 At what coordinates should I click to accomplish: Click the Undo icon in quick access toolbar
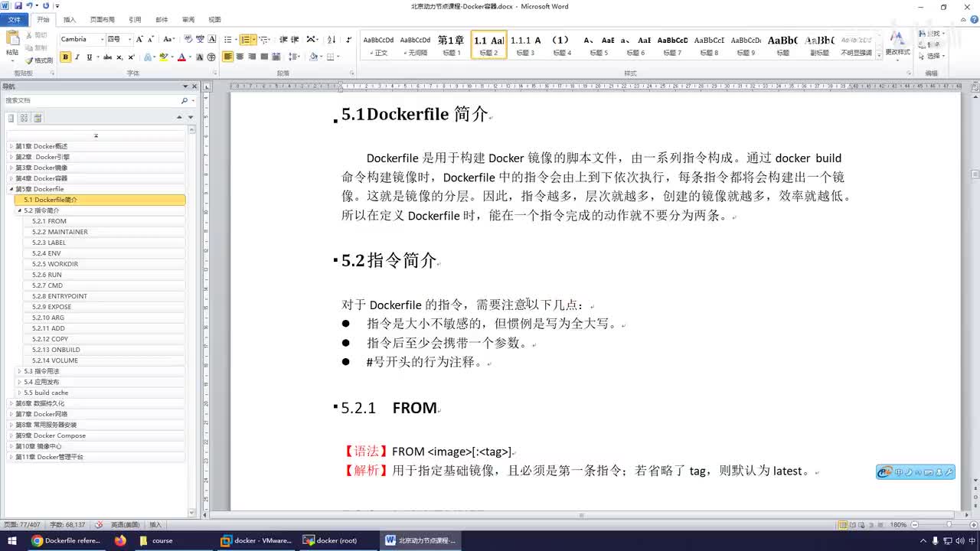[29, 6]
